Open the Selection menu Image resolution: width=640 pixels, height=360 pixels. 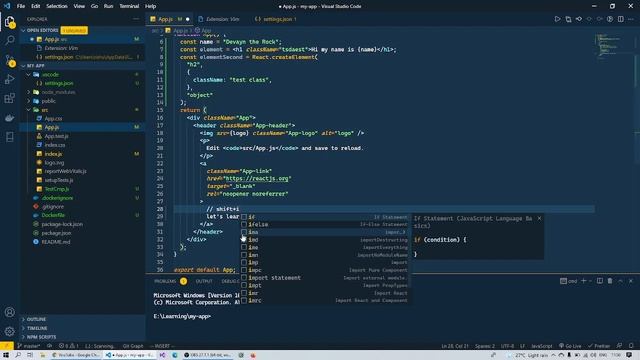[x=57, y=6]
